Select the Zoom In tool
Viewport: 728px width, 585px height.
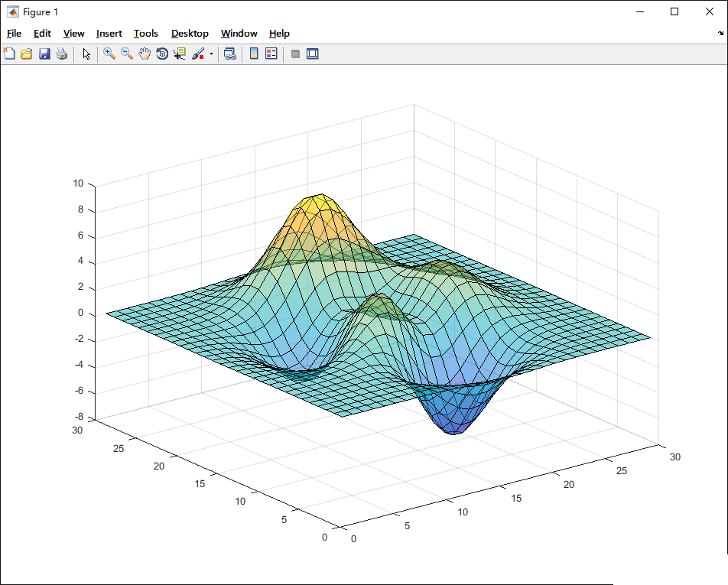pos(109,54)
